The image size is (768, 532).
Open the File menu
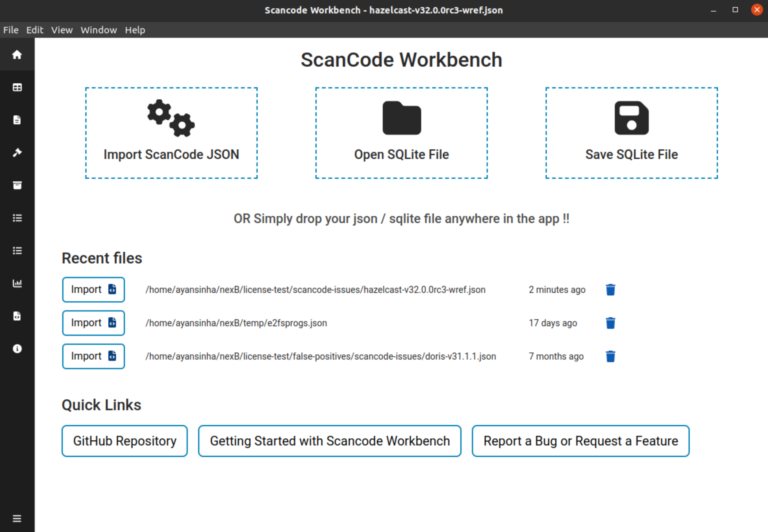11,30
